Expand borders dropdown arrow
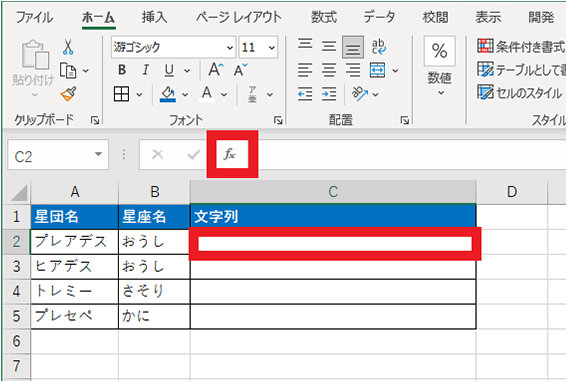The height and width of the screenshot is (382, 567). pyautogui.click(x=139, y=95)
